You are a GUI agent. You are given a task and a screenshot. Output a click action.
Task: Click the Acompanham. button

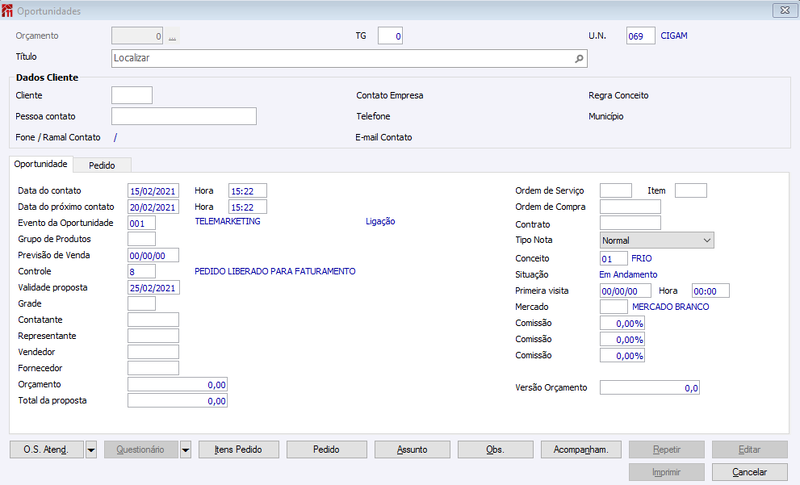581,450
